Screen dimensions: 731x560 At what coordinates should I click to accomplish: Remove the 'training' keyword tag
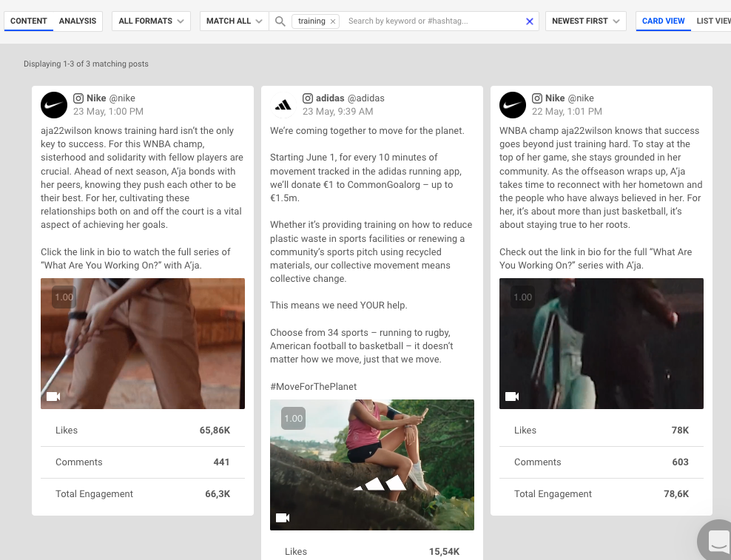point(333,21)
